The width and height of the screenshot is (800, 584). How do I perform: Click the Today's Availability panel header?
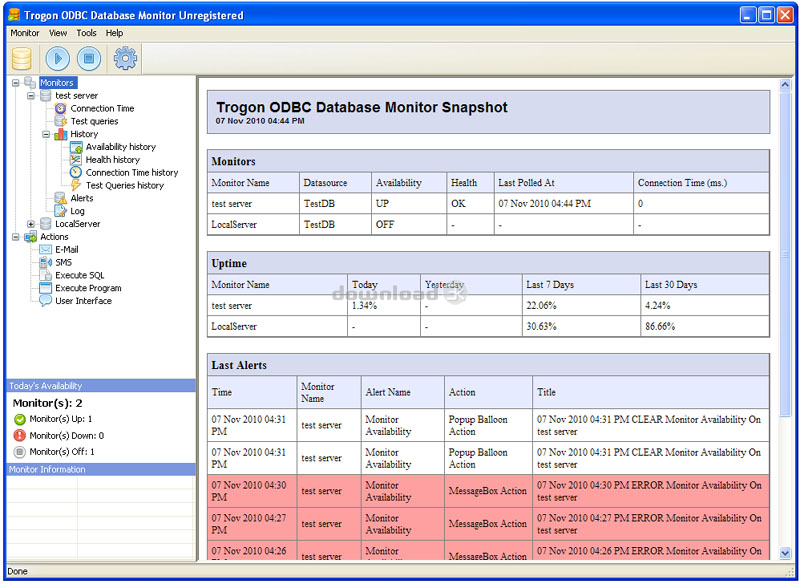[101, 386]
